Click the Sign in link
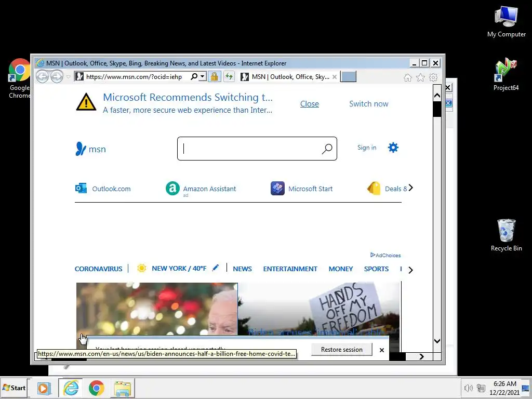 [367, 148]
